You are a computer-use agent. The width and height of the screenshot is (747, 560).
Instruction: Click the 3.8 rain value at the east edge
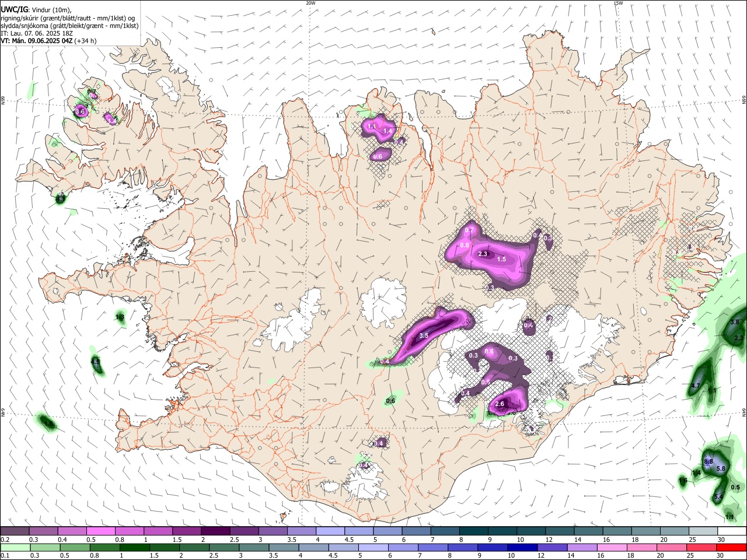(x=735, y=322)
